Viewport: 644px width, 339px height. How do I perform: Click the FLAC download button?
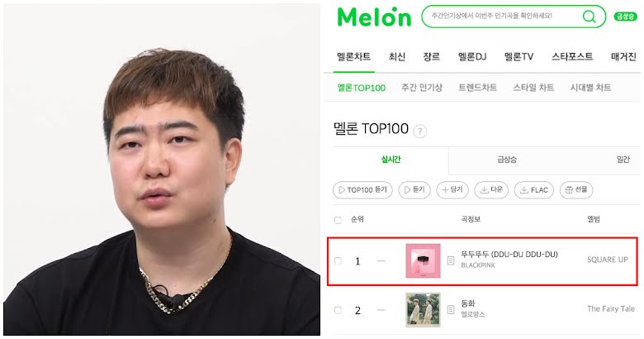coord(534,190)
